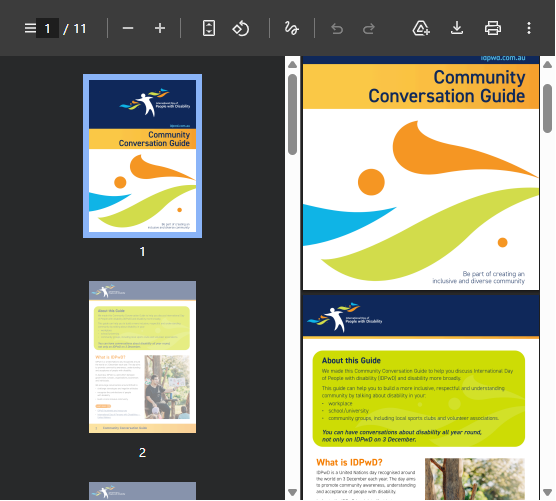Click the fit to page icon
This screenshot has width=556, height=501.
[209, 28]
